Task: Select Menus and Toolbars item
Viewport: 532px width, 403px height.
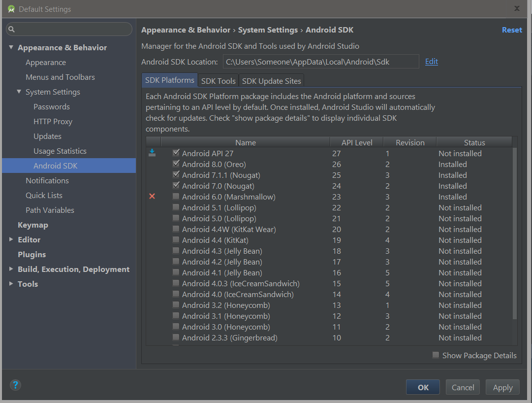Action: coord(61,77)
